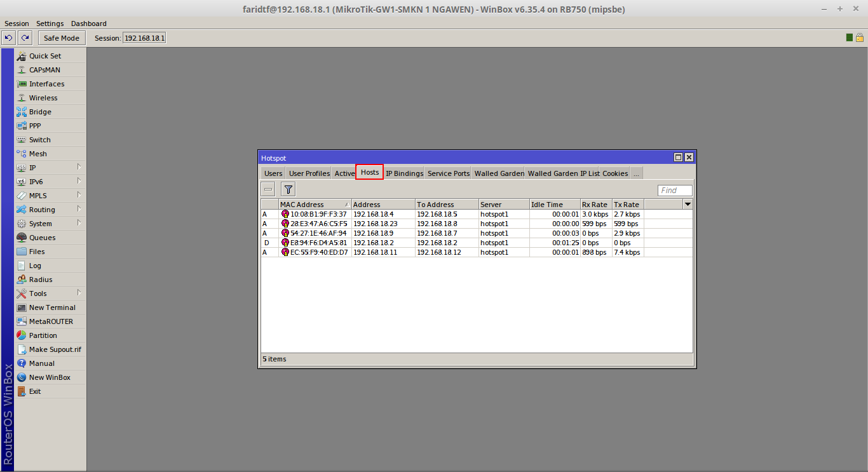
Task: Click the redo arrow in the toolbar
Action: [25, 38]
